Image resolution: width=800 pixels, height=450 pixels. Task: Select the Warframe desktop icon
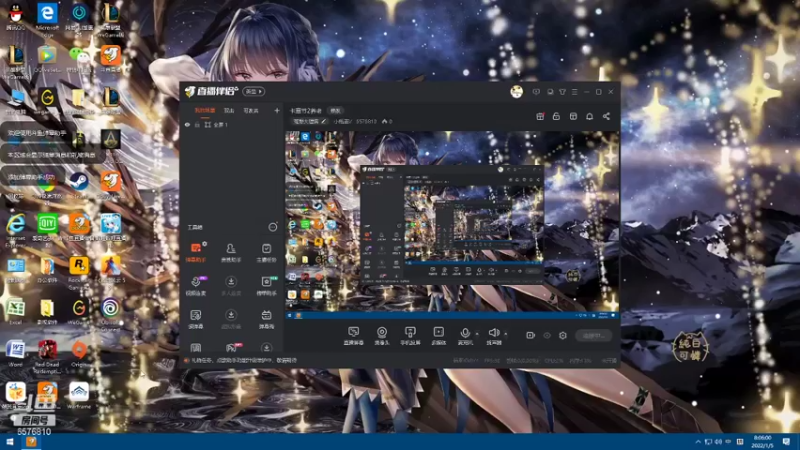coord(79,396)
